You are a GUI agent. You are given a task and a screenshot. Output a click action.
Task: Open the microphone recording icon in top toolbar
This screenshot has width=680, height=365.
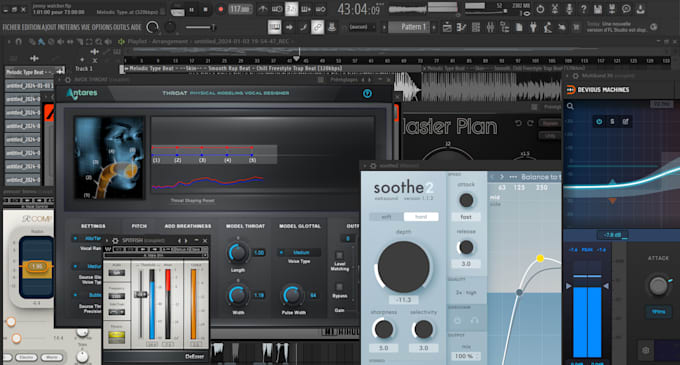(x=569, y=9)
